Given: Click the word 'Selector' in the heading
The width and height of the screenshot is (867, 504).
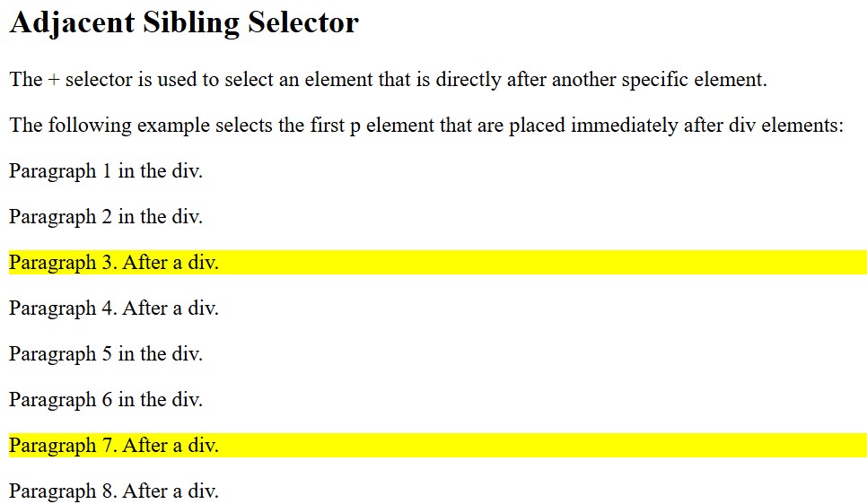Looking at the screenshot, I should pos(303,22).
